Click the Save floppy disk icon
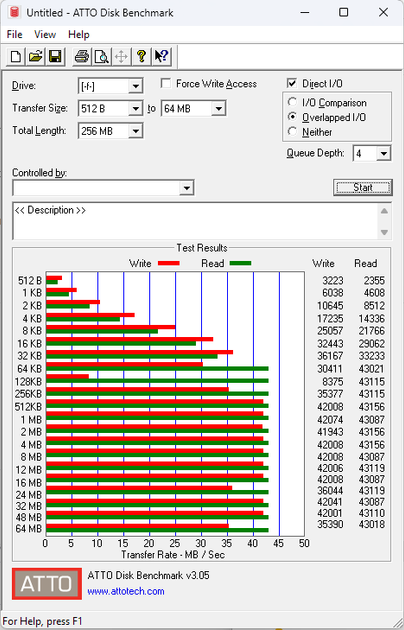This screenshot has height=630, width=404. pyautogui.click(x=55, y=57)
